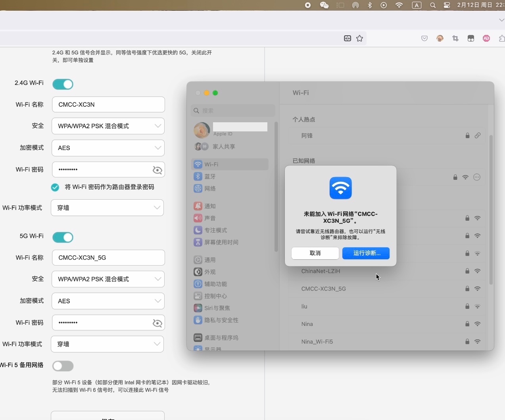Show the 5G Wi-Fi password via eye icon
This screenshot has height=420, width=505.
(x=157, y=323)
